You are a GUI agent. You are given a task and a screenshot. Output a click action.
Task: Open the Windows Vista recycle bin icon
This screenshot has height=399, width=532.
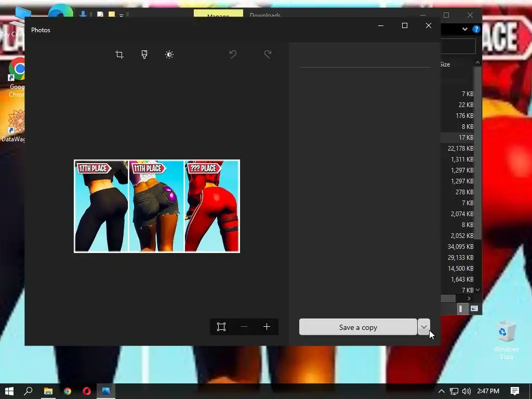click(x=506, y=340)
